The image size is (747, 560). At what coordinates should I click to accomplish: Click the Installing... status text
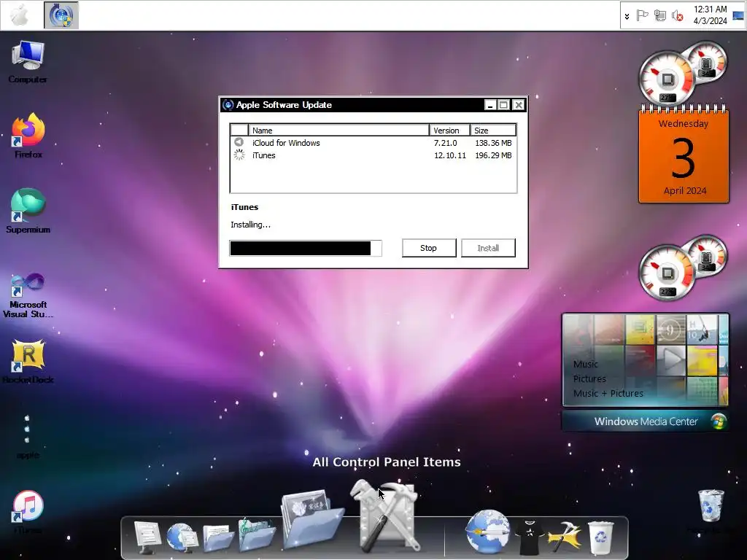251,225
